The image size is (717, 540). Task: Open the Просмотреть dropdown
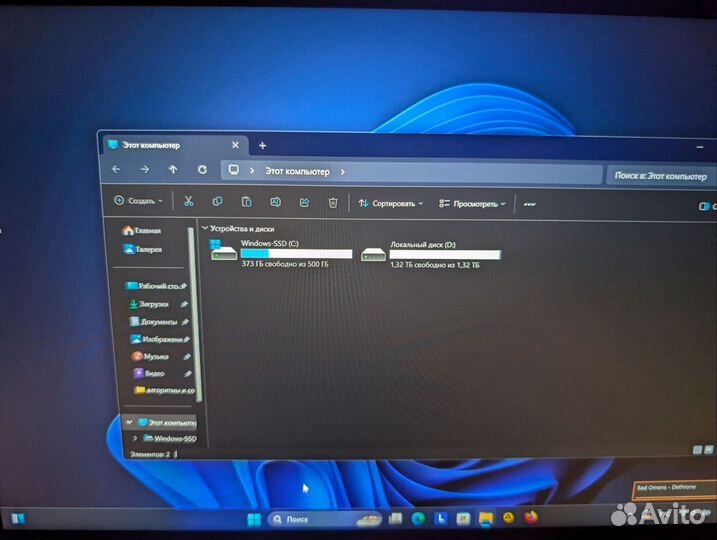click(x=472, y=204)
